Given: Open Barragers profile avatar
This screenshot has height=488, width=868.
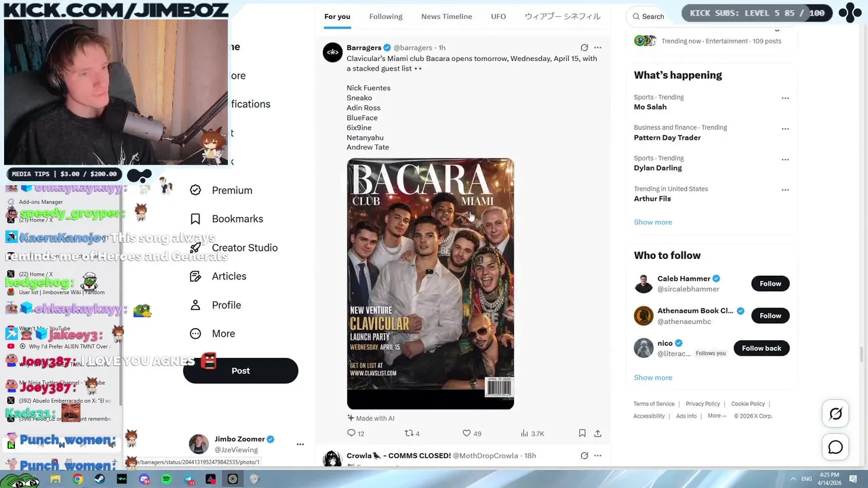Looking at the screenshot, I should pos(332,52).
